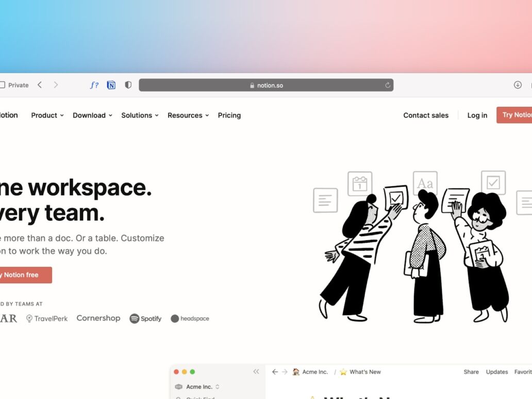Click the back arrow in the Acme Inc. window
This screenshot has height=399, width=532.
click(275, 372)
